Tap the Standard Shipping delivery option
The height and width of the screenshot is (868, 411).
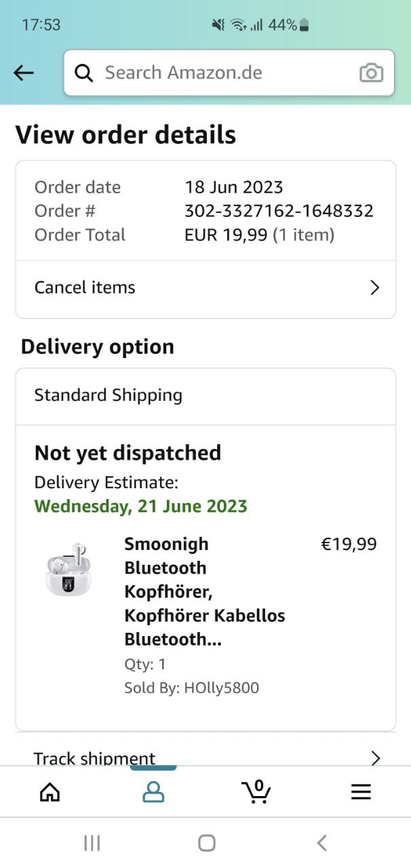point(109,395)
